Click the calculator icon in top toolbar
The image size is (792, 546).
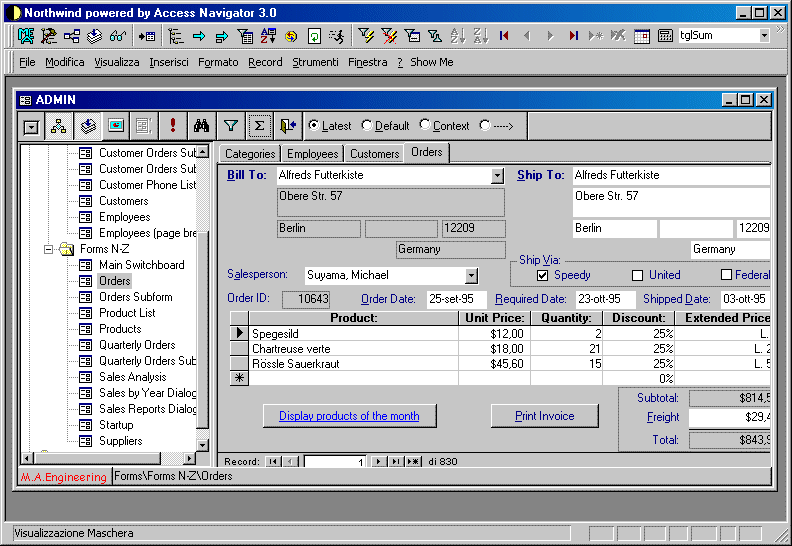pyautogui.click(x=665, y=36)
